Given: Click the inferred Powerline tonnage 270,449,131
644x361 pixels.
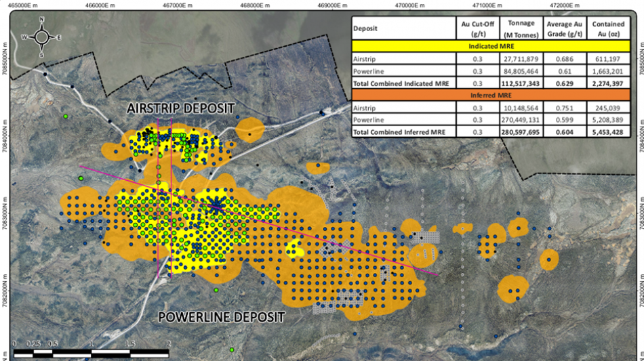Looking at the screenshot, I should point(521,120).
